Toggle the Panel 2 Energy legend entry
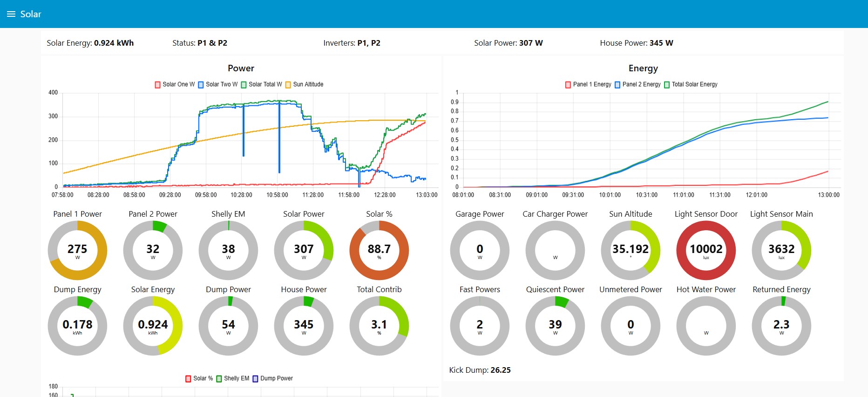The image size is (868, 397). pos(637,84)
